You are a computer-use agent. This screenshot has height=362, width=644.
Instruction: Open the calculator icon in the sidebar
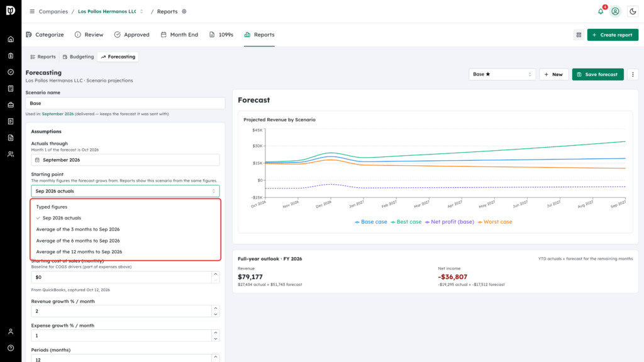point(11,89)
